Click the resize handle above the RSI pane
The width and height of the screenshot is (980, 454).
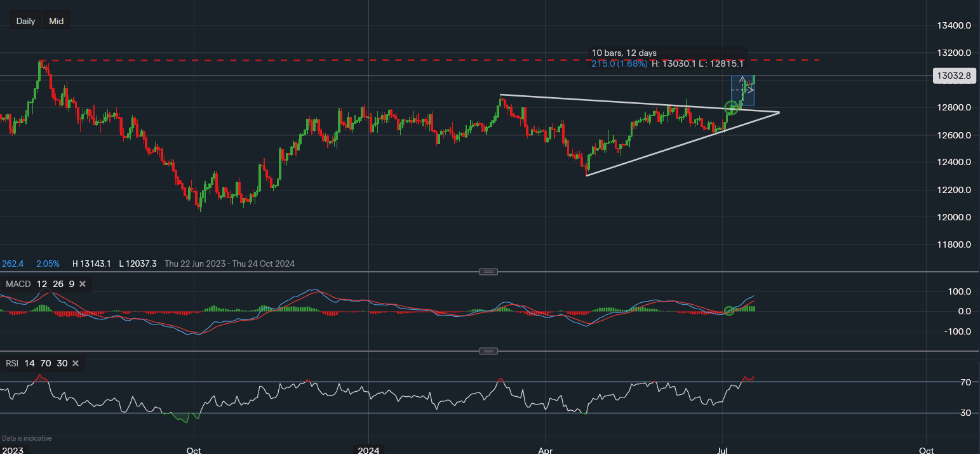488,351
